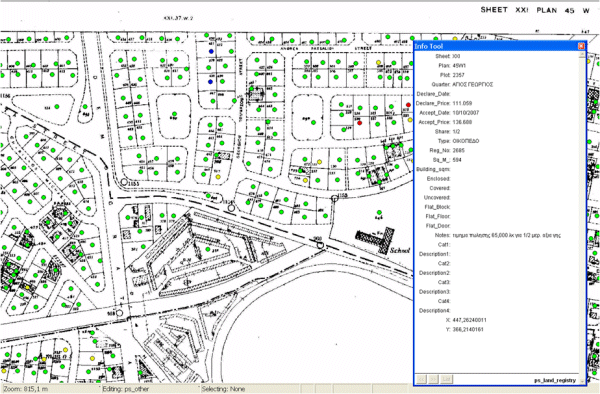
Task: Click the 'Zoom: 815,1 m' status field
Action: [50, 389]
